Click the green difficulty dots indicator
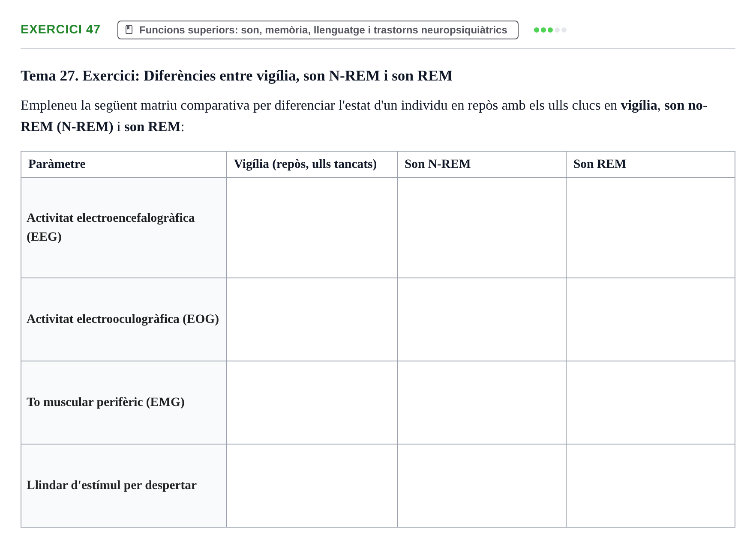The image size is (756, 549). pyautogui.click(x=550, y=30)
